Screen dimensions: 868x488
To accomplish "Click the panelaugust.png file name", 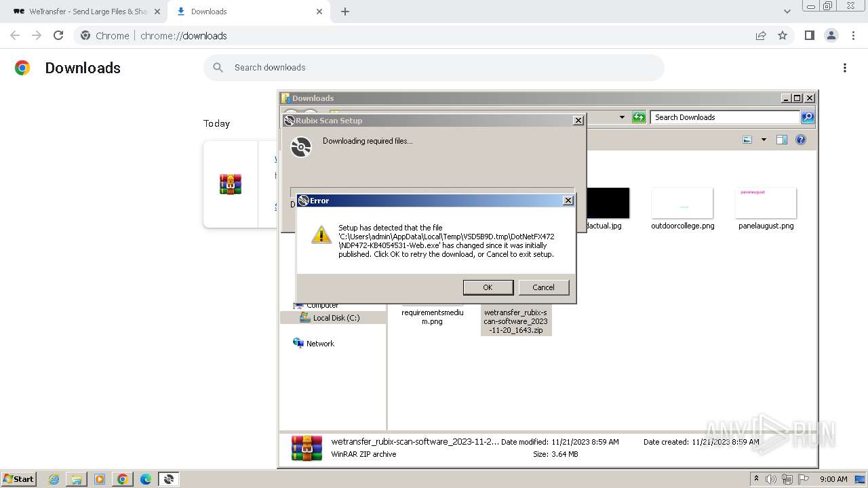I will pyautogui.click(x=766, y=226).
